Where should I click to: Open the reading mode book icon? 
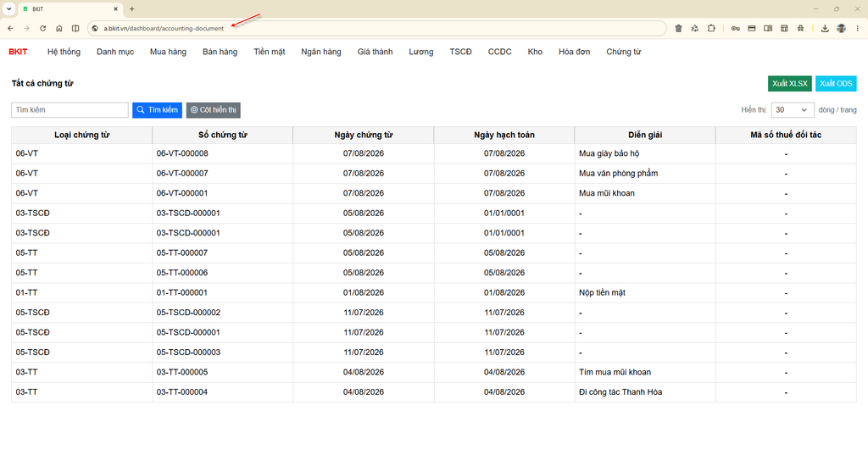click(x=768, y=28)
